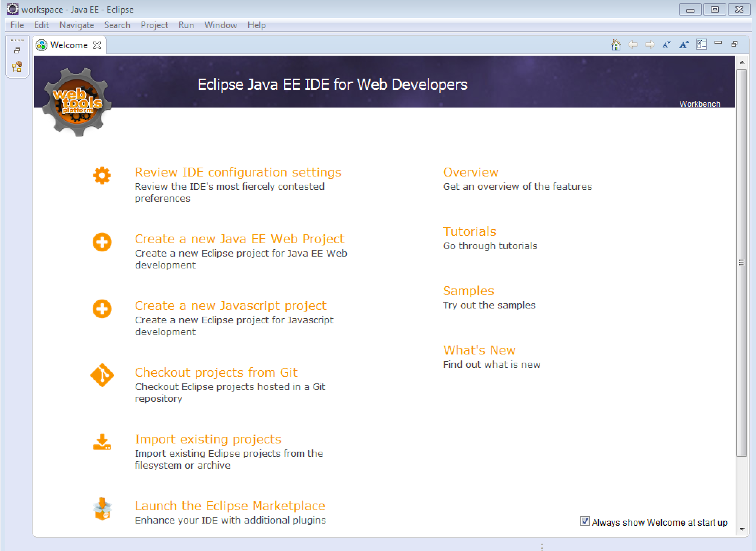Click the vertical scrollbar thumb
The height and width of the screenshot is (551, 756).
741,263
